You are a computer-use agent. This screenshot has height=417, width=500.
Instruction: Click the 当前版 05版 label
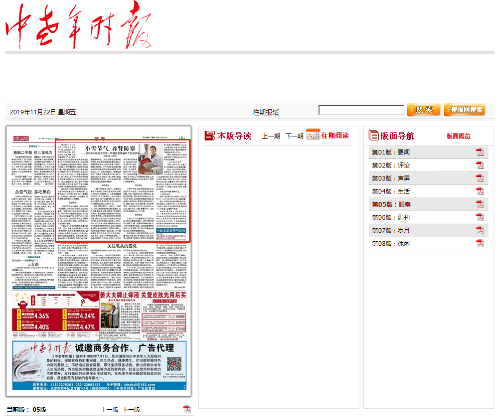[26, 409]
